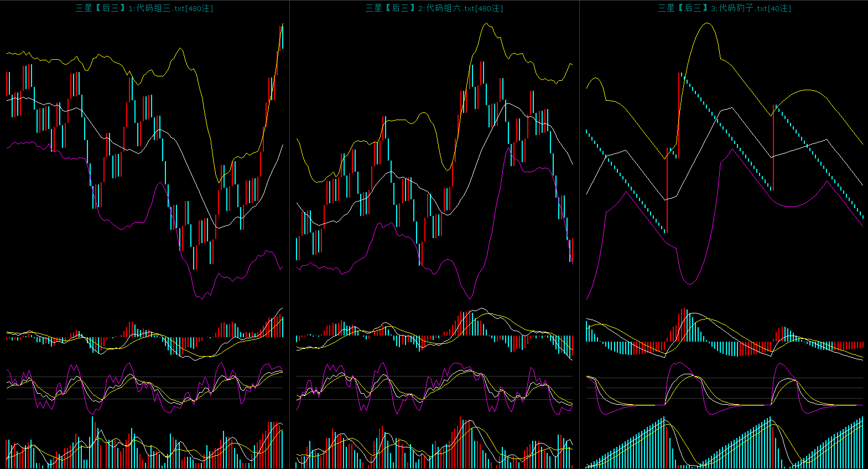This screenshot has height=469, width=868.
Task: Click the MACD histogram in 代码组三 panel
Action: (144, 337)
